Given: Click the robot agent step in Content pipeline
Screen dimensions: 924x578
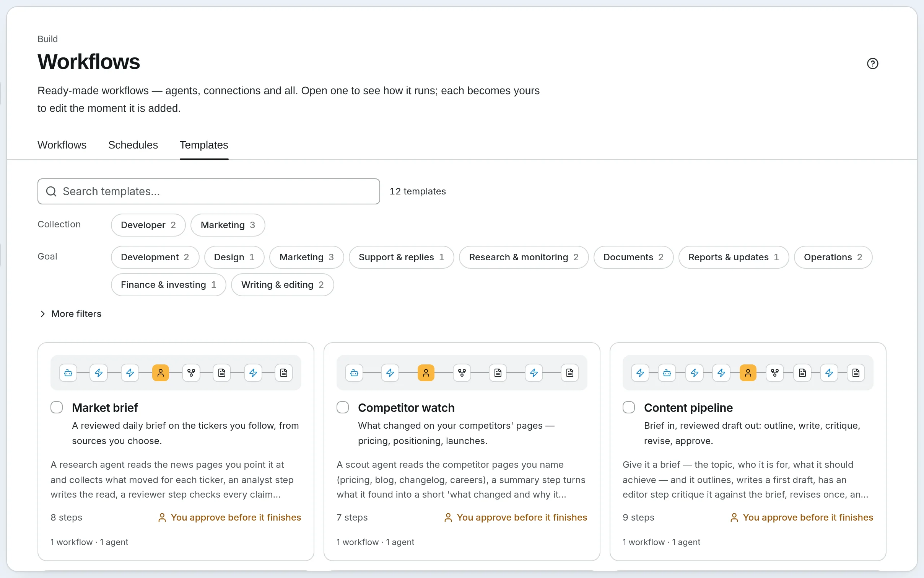Looking at the screenshot, I should [x=667, y=373].
